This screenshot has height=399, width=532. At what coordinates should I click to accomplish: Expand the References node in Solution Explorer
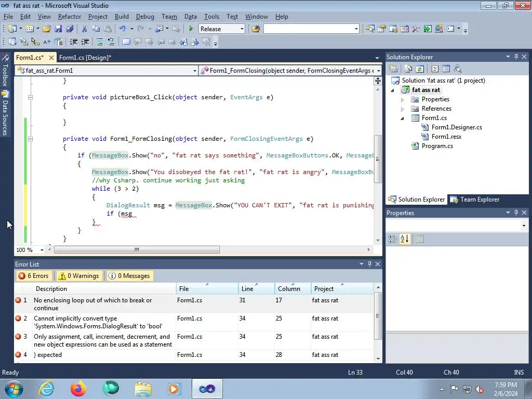point(403,109)
